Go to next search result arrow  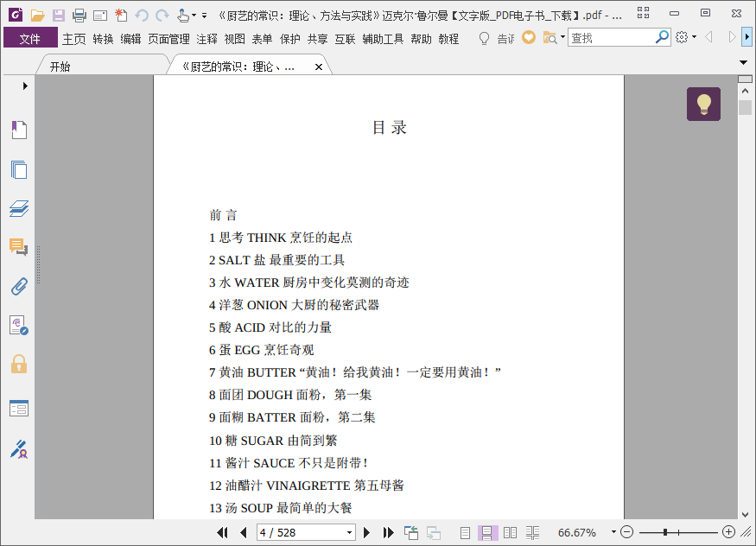(x=732, y=37)
